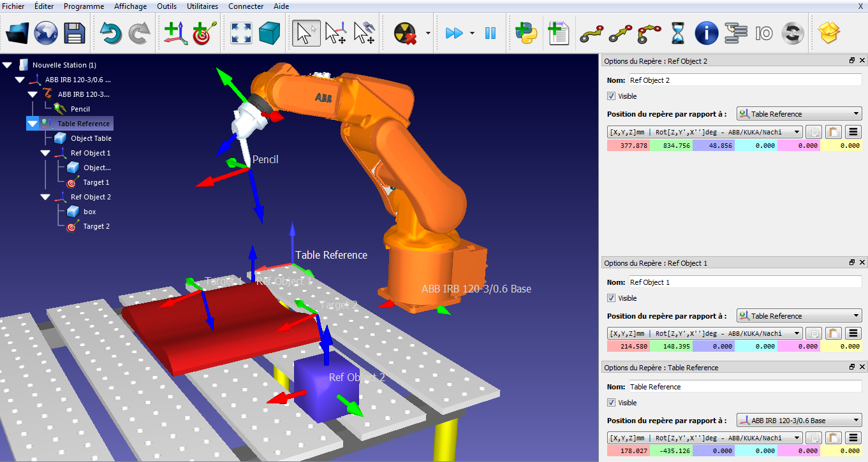The height and width of the screenshot is (462, 868).
Task: Open the Éditer menu
Action: click(x=45, y=6)
